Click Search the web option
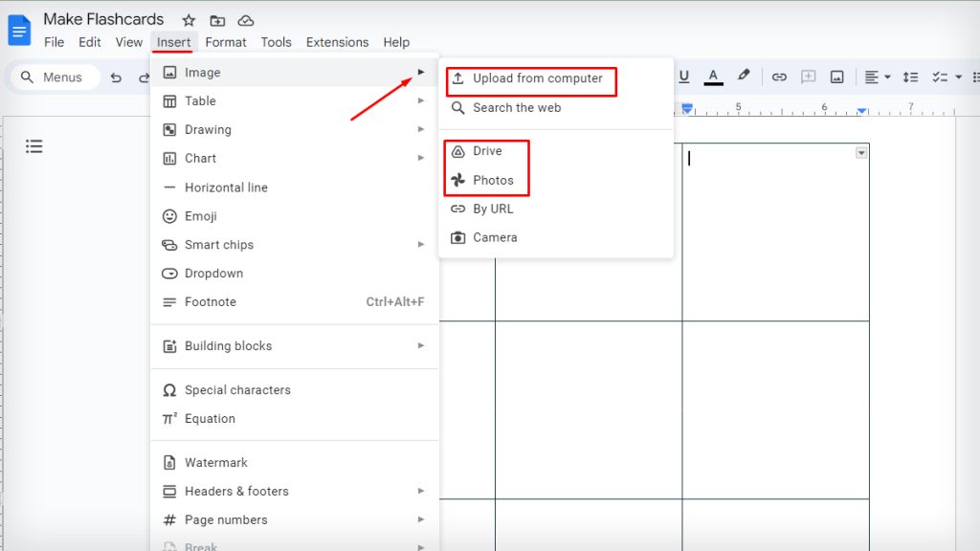980x551 pixels. tap(517, 108)
